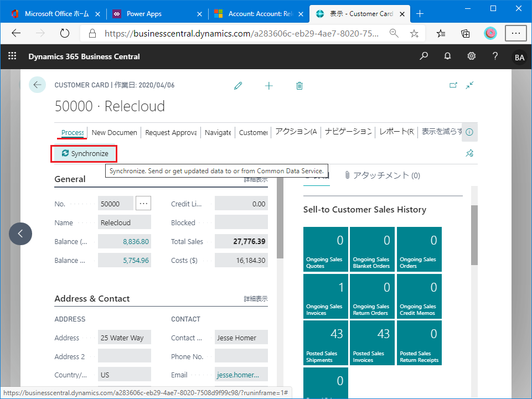Click the Contact field showing Jesse Homer
Viewport: 532px width, 399px height.
(x=241, y=338)
